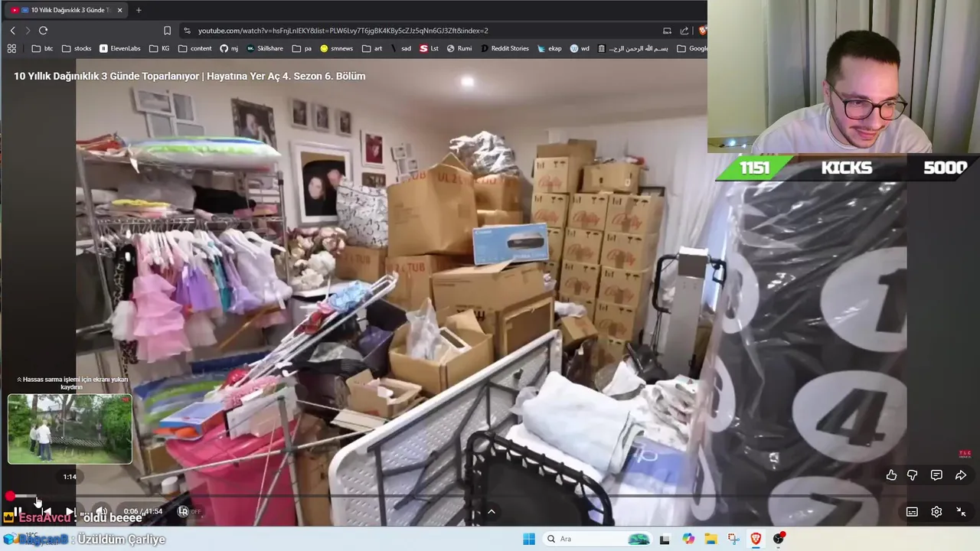Dislike the video with thumbs down
Viewport: 980px width, 551px height.
click(912, 475)
